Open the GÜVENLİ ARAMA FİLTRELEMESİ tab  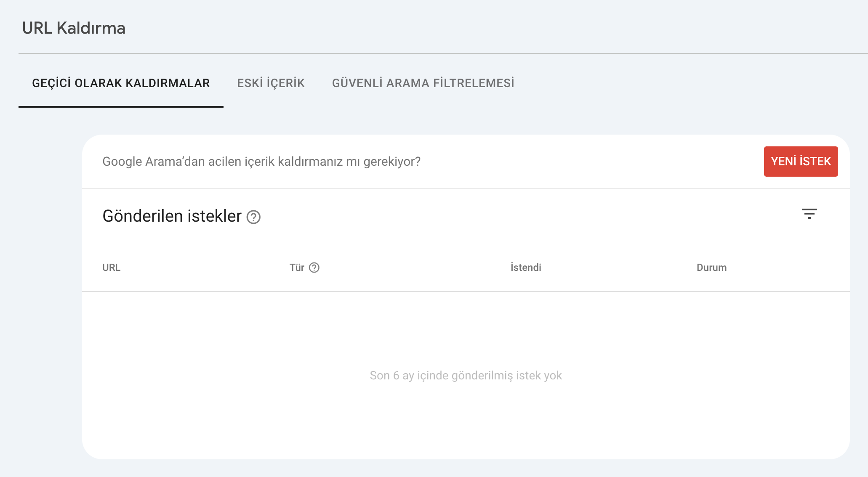[423, 83]
